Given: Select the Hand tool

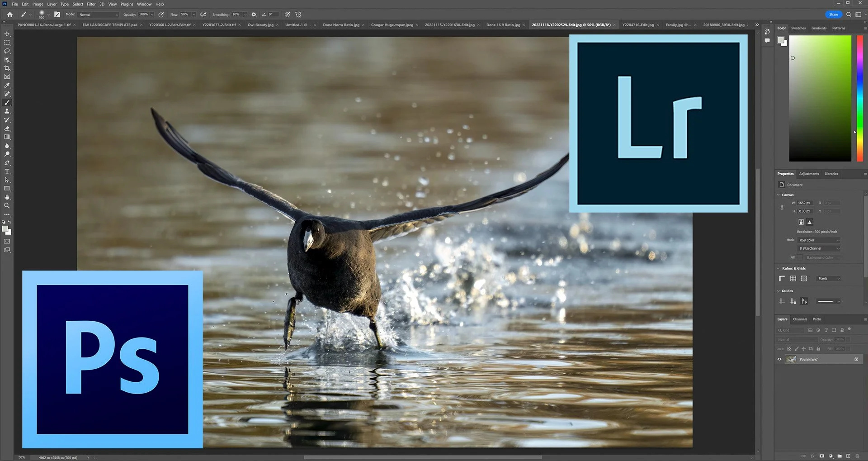Looking at the screenshot, I should coord(7,197).
